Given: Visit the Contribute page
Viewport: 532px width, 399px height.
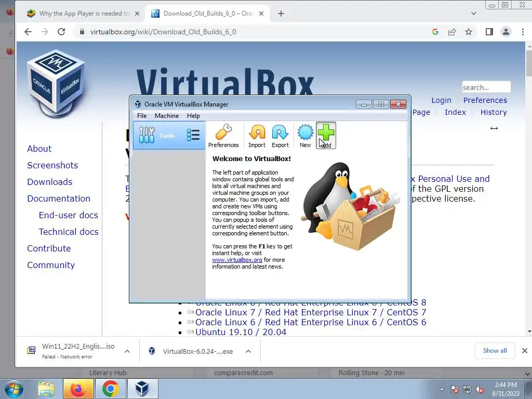Looking at the screenshot, I should point(49,248).
